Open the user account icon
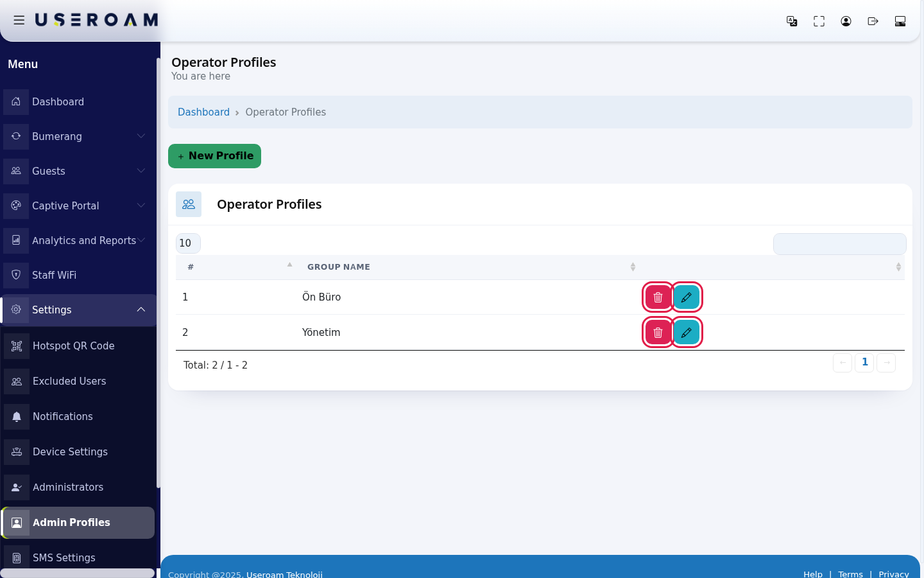The image size is (924, 578). click(846, 21)
